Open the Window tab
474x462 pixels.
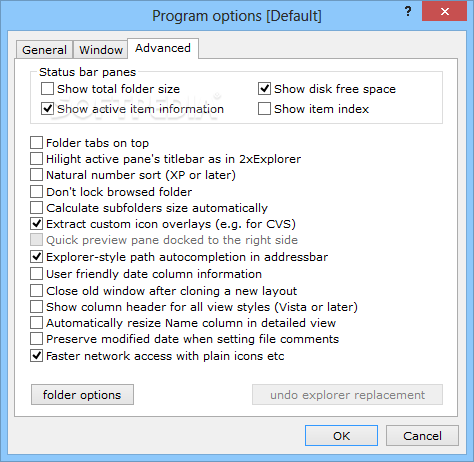click(101, 50)
